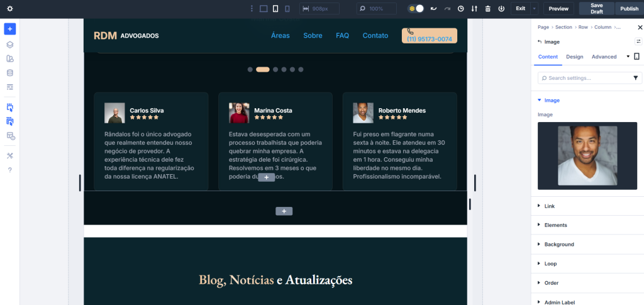Open the three-dot breakpoints menu in toolbar
This screenshot has width=644, height=305.
252,9
